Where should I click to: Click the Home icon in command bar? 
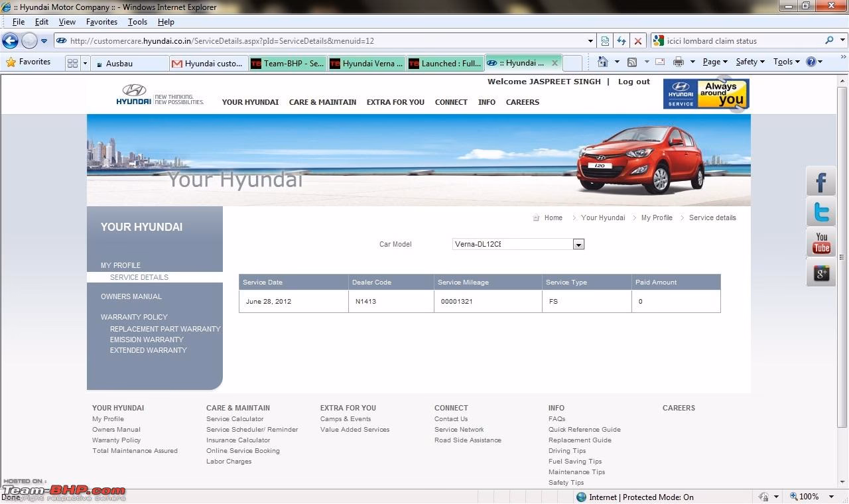[x=602, y=61]
